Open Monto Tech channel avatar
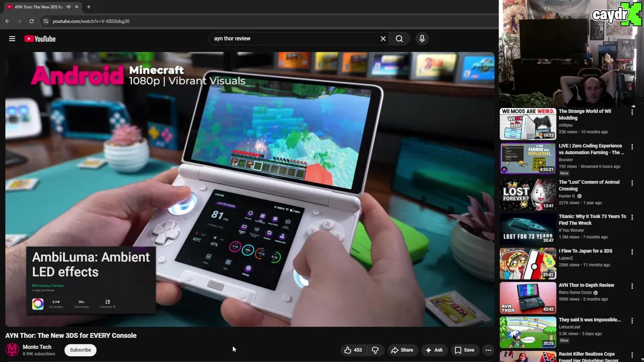The height and width of the screenshot is (362, 644). tap(12, 350)
